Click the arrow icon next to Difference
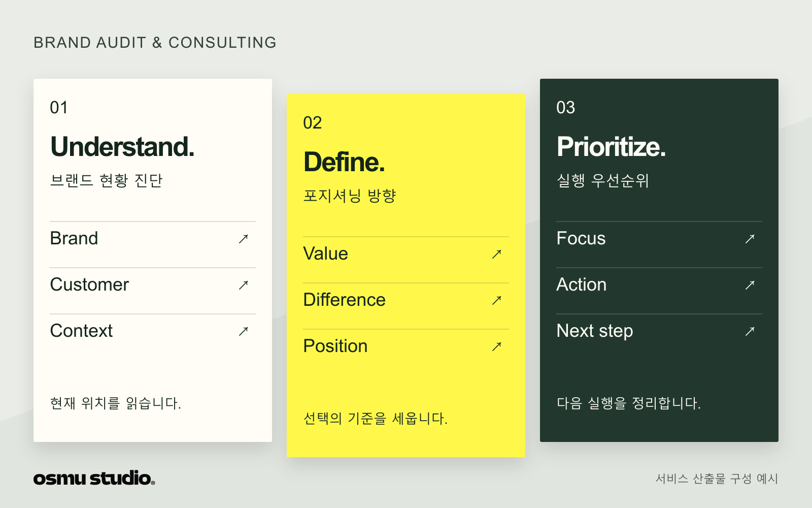Viewport: 812px width, 508px height. click(x=497, y=300)
